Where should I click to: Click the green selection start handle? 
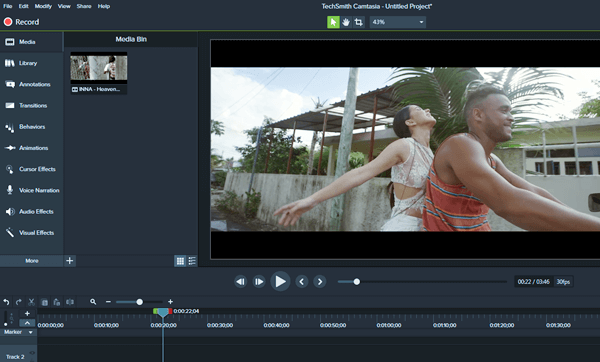[x=155, y=311]
